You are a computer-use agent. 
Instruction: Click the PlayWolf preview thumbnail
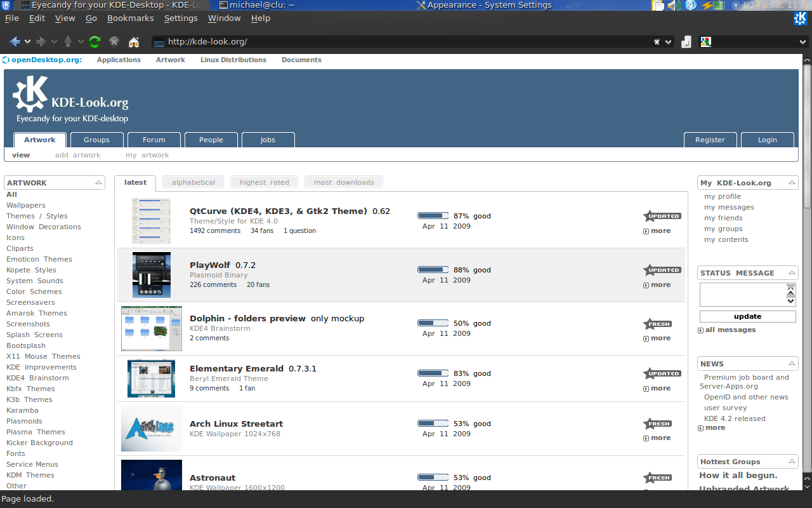pos(152,275)
